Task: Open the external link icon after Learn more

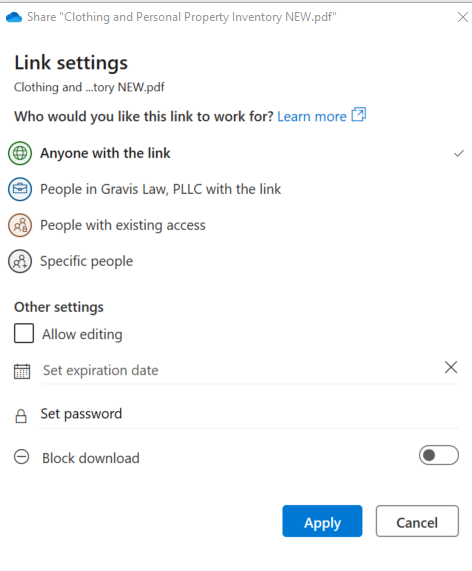Action: click(359, 115)
